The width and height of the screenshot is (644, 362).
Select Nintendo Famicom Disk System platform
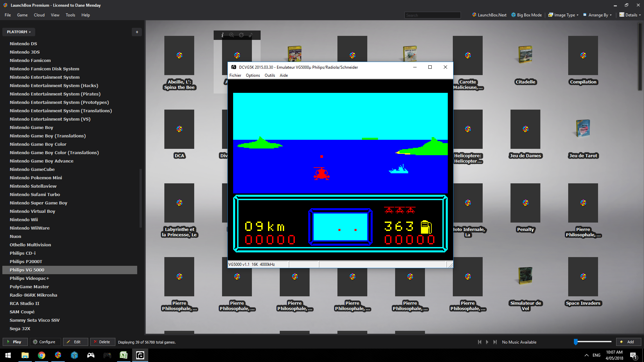pos(45,69)
